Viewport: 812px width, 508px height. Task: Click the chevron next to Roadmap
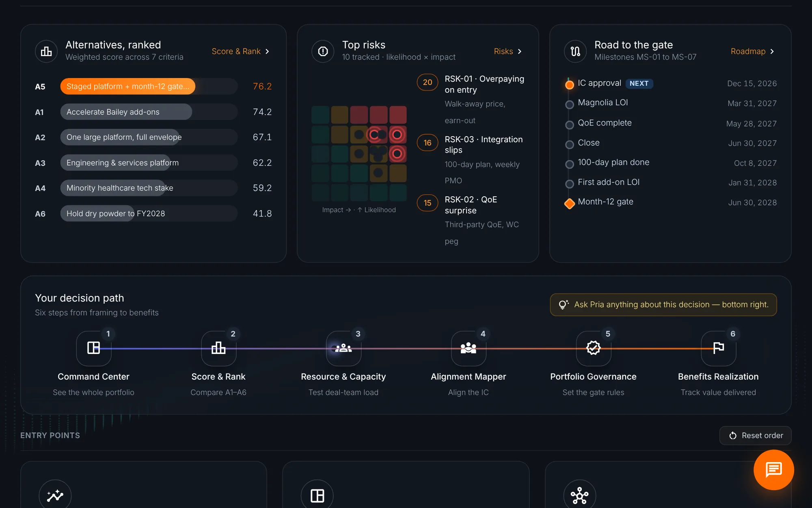[x=772, y=52]
